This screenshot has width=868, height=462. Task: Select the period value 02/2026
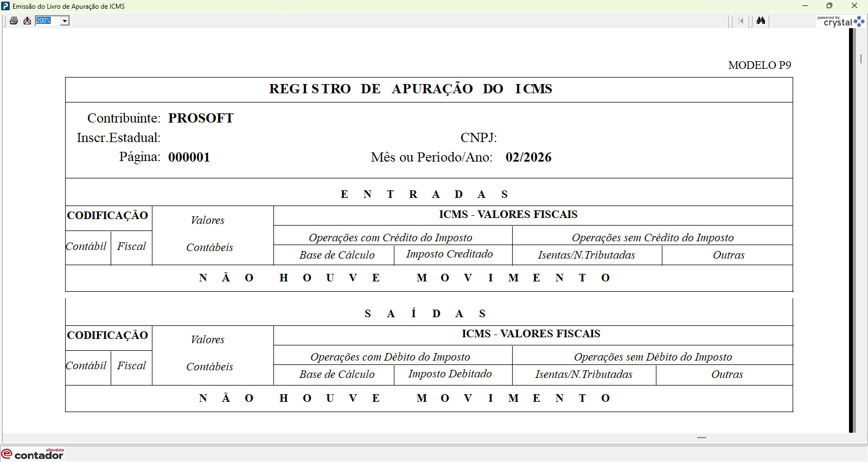tap(528, 157)
